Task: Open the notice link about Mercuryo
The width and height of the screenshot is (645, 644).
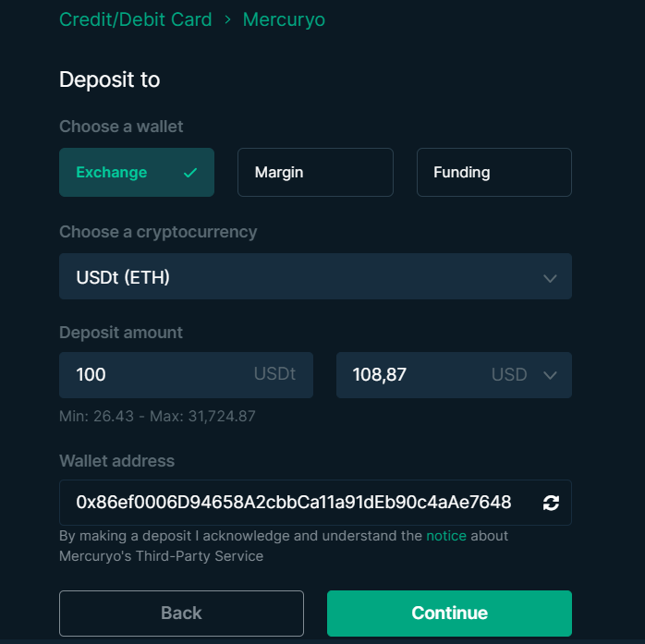Action: (x=446, y=536)
